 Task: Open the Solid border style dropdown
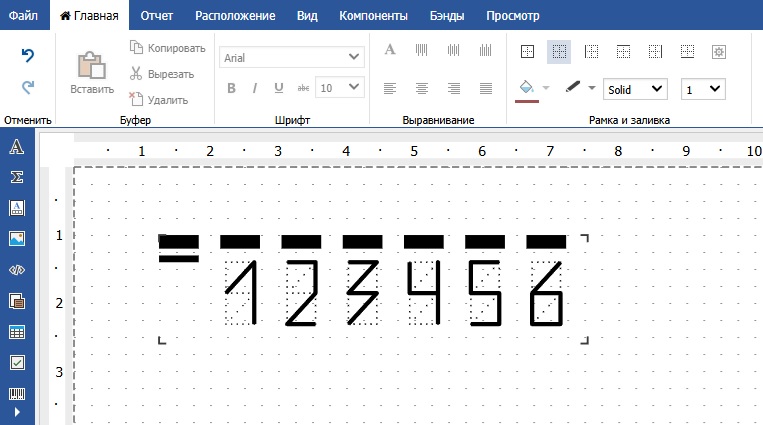click(635, 89)
